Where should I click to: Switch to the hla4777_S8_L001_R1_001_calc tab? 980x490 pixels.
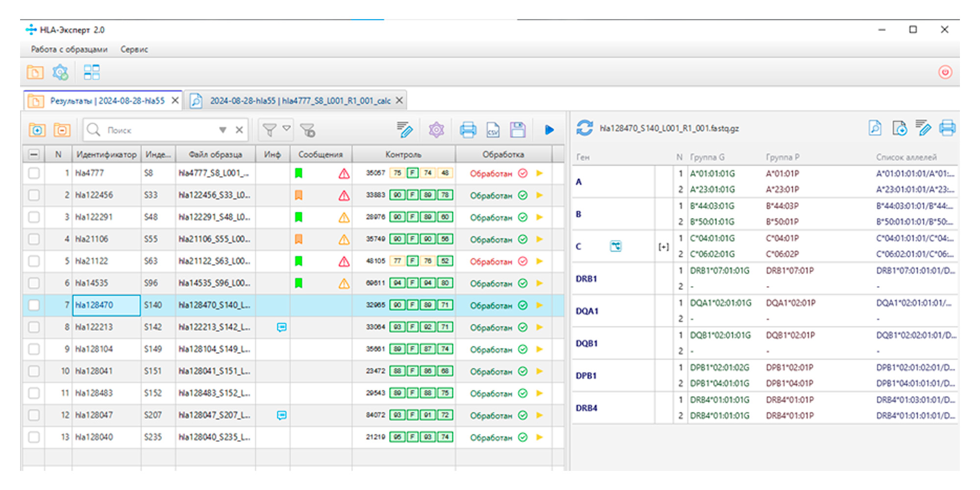300,101
